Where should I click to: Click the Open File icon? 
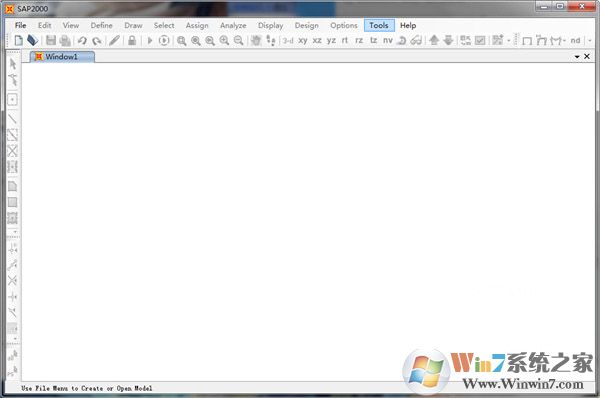[x=33, y=40]
